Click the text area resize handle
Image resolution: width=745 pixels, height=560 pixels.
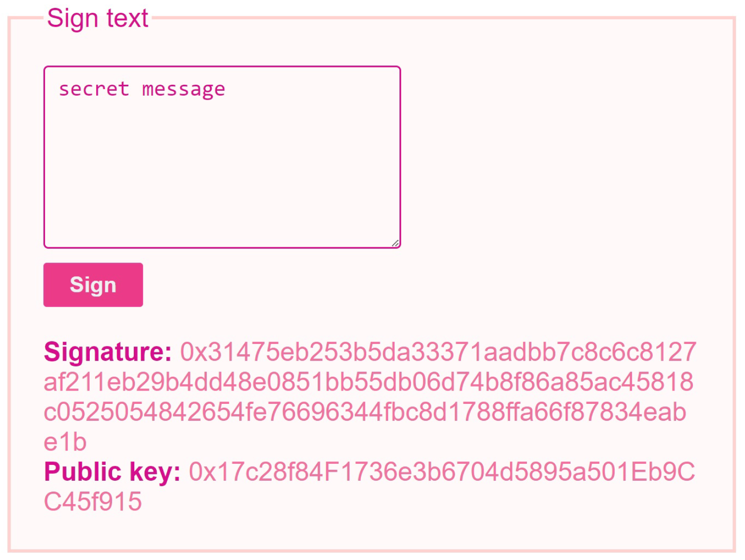click(x=395, y=243)
